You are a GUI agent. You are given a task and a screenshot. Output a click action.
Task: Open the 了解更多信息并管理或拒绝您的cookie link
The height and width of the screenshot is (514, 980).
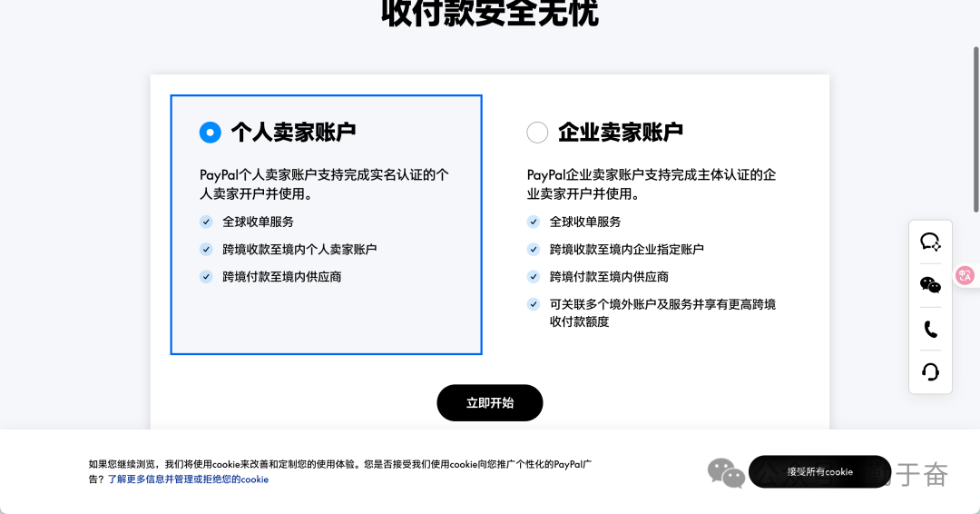(x=188, y=479)
